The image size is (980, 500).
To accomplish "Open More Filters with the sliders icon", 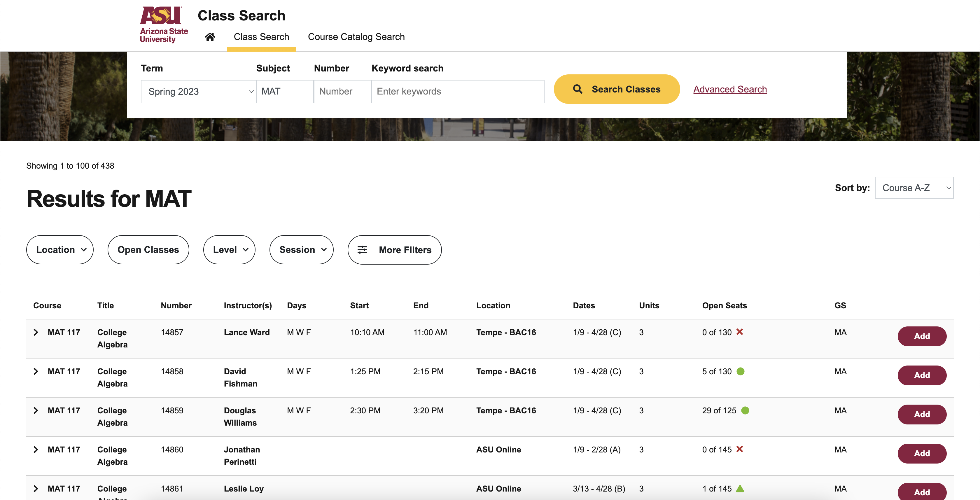I will [394, 250].
